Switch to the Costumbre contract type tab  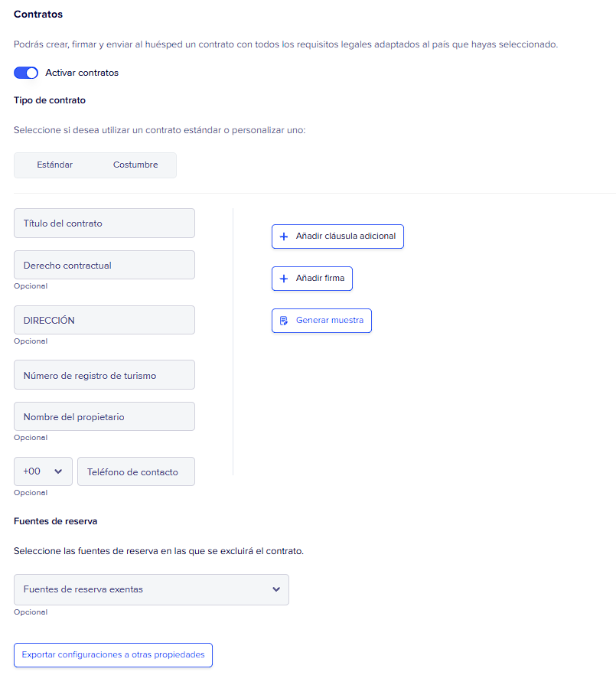(135, 165)
